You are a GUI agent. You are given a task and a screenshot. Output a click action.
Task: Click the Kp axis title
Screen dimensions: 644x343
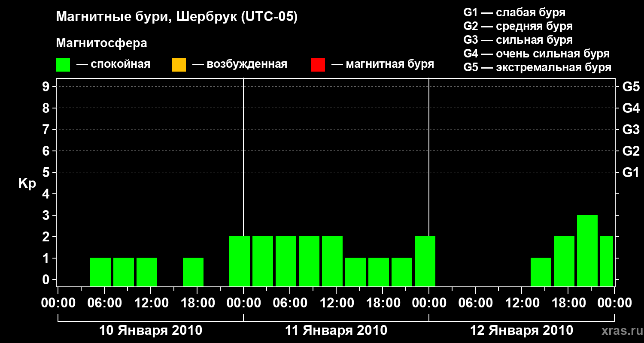pos(27,184)
